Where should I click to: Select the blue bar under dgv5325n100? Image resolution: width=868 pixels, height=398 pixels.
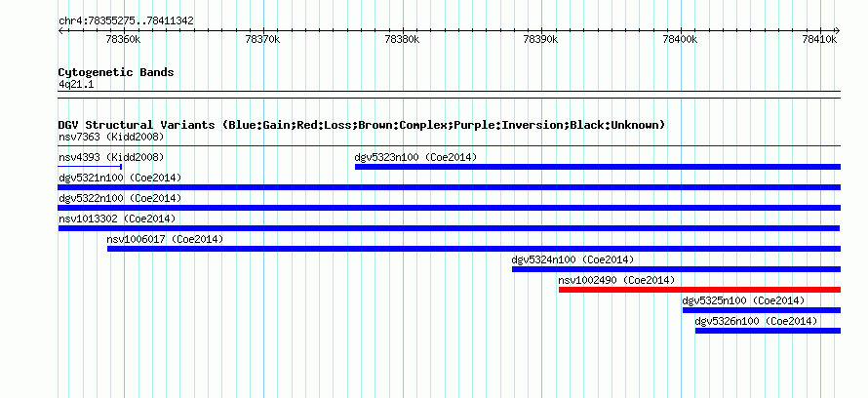point(762,310)
